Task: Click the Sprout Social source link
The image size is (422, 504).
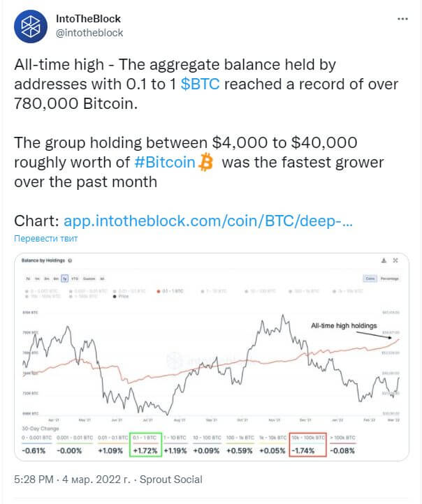Action: click(x=171, y=480)
